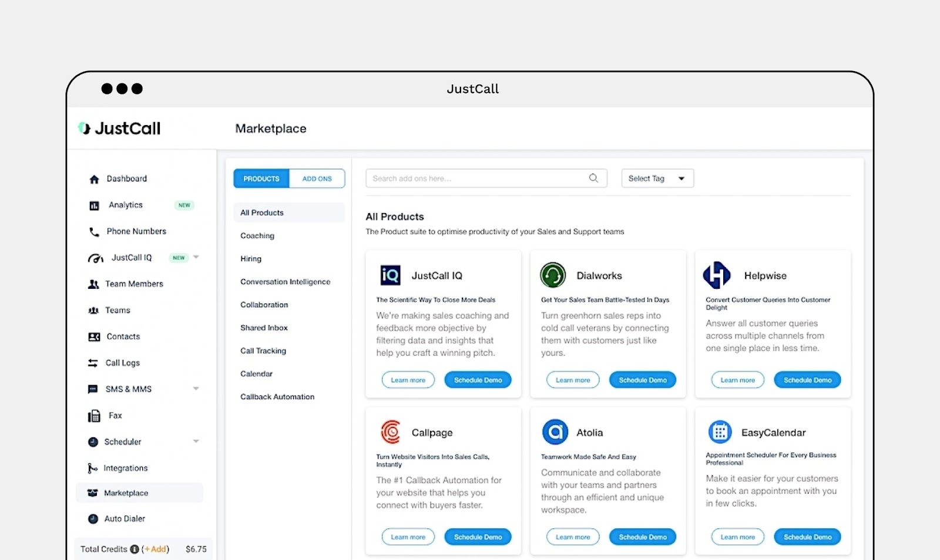Expand the SMS & MMS submenu arrow
This screenshot has height=560, width=940.
(x=196, y=389)
